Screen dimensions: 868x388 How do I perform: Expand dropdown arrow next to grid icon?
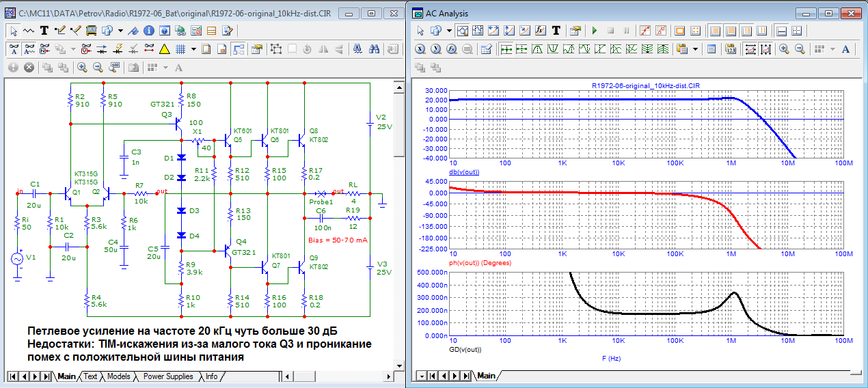(194, 49)
